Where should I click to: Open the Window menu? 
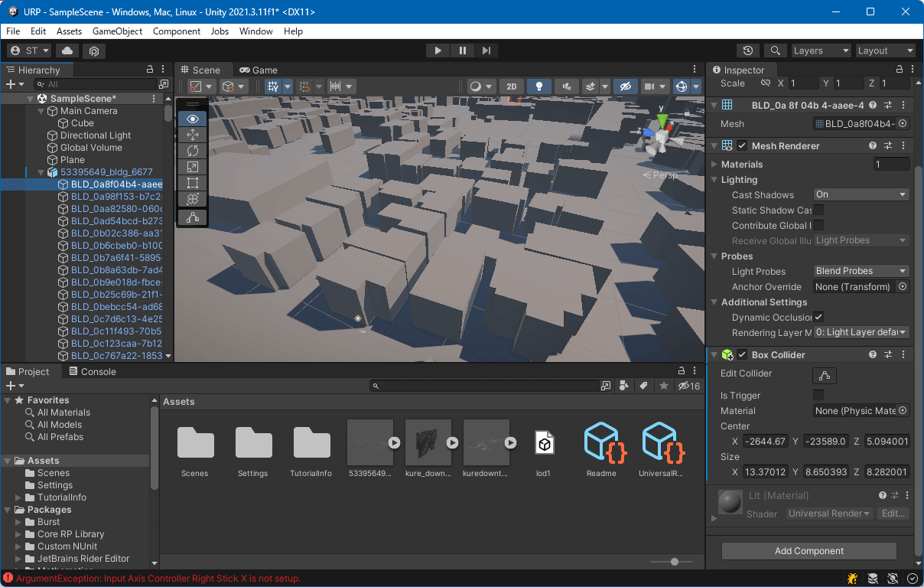pos(255,31)
